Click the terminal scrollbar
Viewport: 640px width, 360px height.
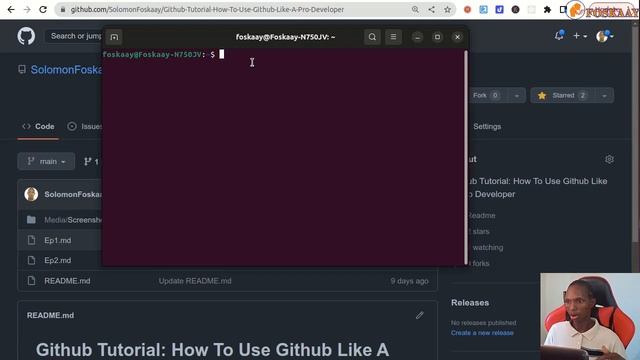466,157
